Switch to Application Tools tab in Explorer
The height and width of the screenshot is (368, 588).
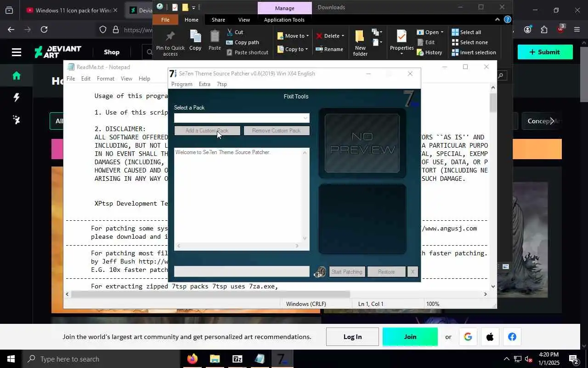click(284, 20)
